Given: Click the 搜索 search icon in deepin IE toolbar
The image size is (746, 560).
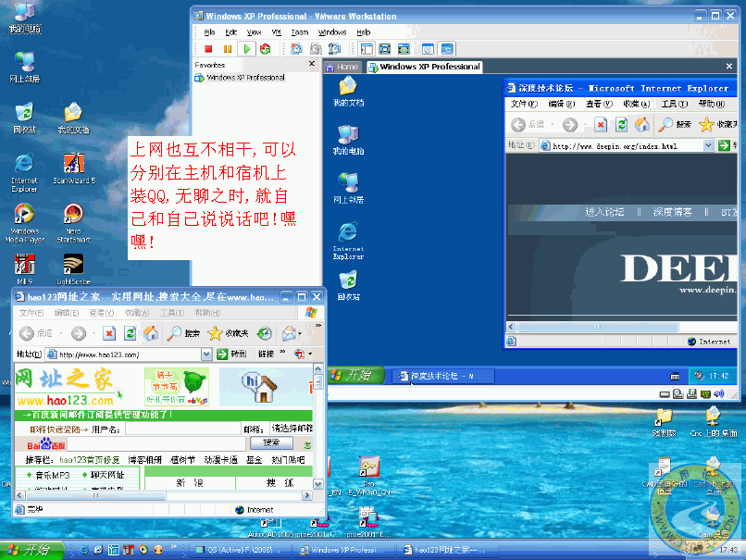Looking at the screenshot, I should click(x=675, y=125).
